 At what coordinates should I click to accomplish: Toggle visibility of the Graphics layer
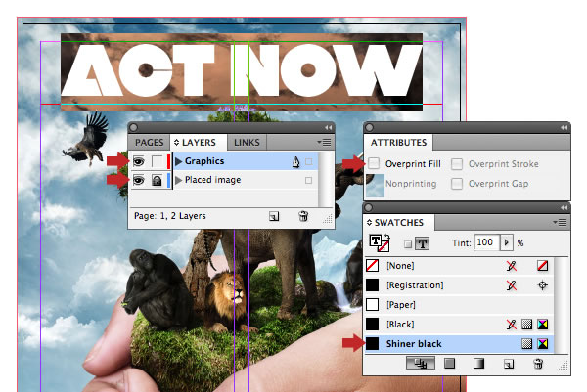139,161
